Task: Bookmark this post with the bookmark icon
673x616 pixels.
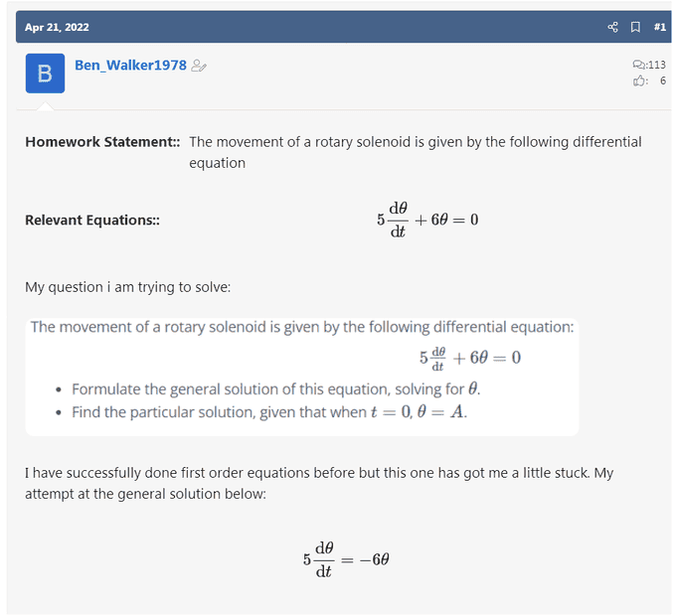Action: (635, 27)
